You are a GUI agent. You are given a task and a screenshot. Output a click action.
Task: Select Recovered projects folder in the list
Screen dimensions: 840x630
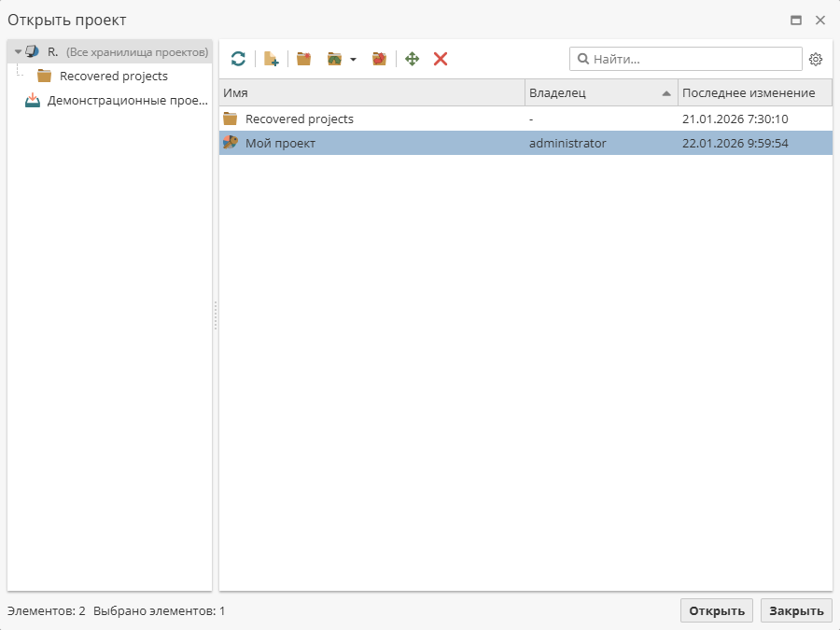(x=299, y=119)
